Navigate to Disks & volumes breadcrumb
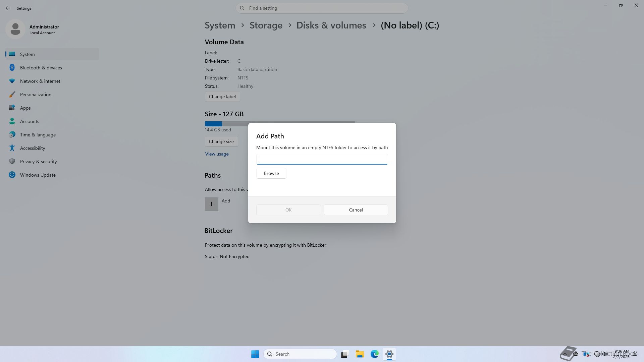The width and height of the screenshot is (644, 362). click(331, 25)
